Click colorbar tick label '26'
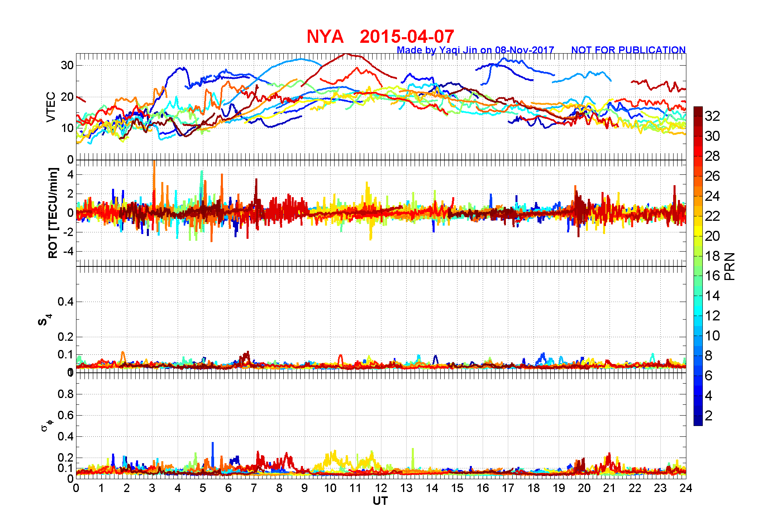The width and height of the screenshot is (762, 532). coord(712,176)
